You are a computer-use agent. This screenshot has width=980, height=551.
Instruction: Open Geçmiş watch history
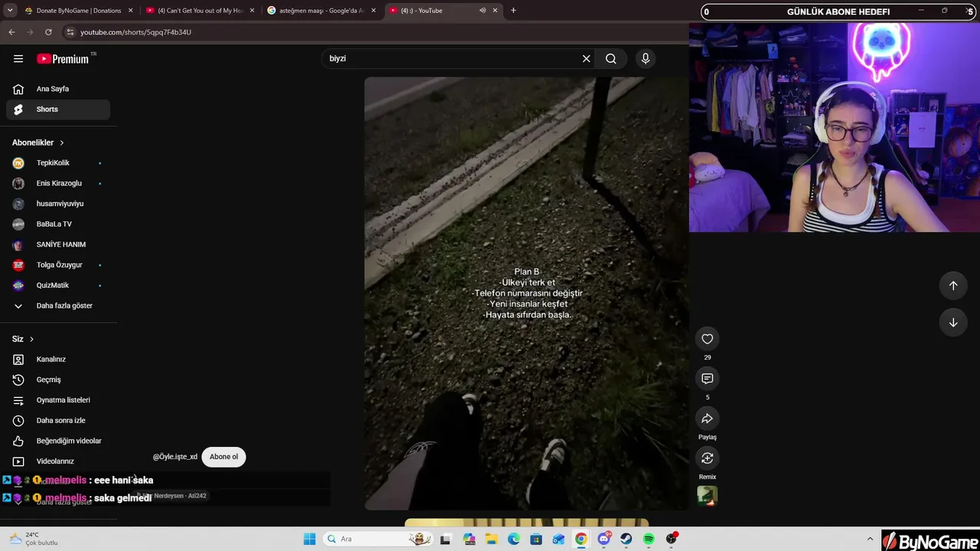click(x=58, y=380)
